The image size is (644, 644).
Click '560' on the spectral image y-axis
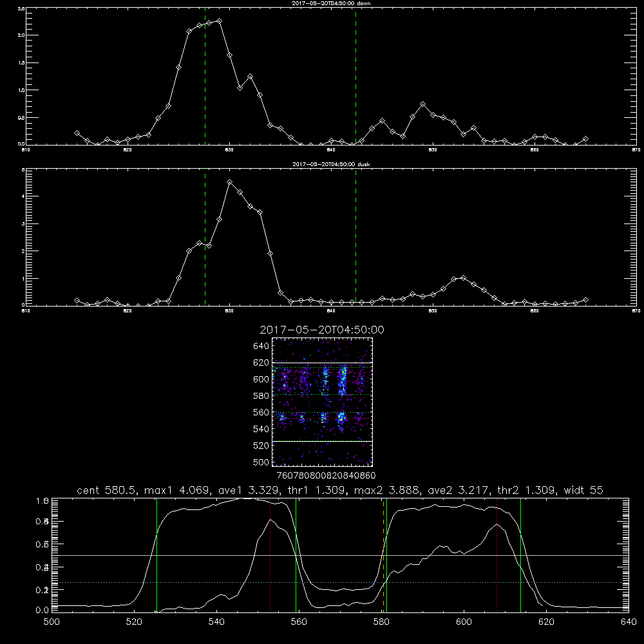pos(261,412)
